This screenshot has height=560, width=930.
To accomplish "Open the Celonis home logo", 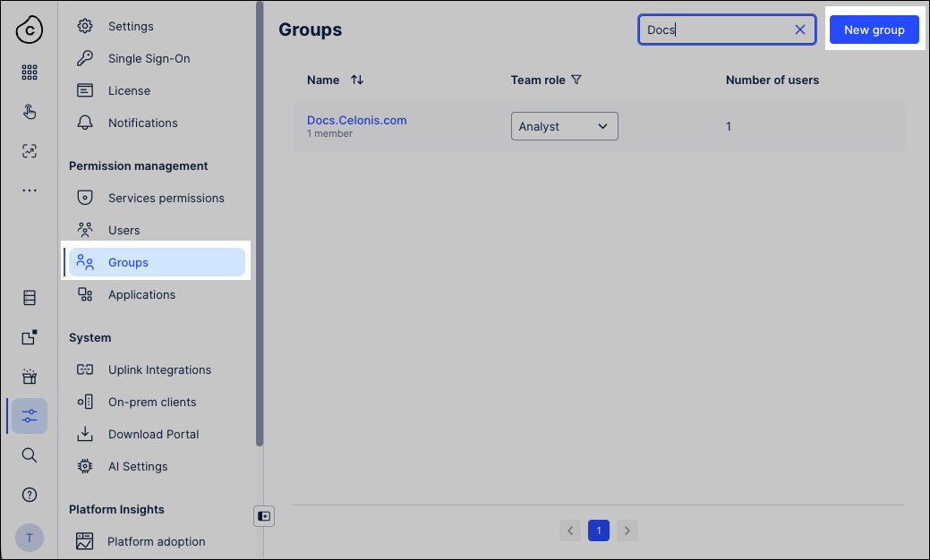I will coord(29,30).
